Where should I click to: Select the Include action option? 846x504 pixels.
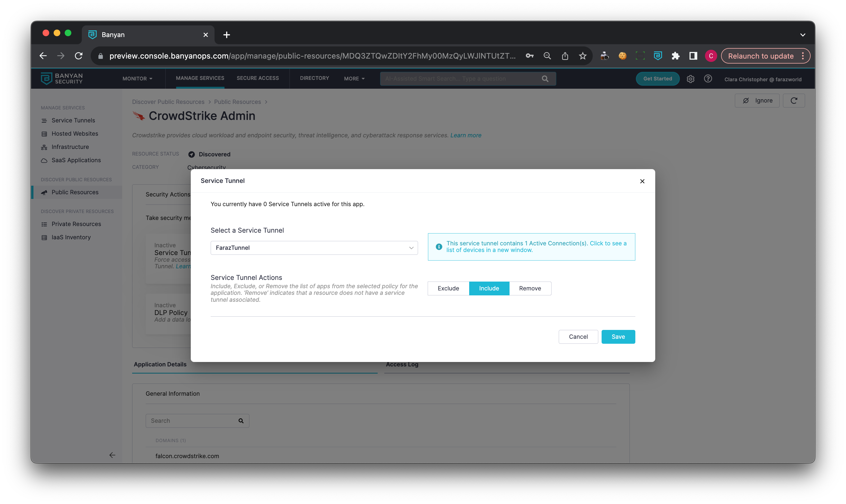[489, 288]
